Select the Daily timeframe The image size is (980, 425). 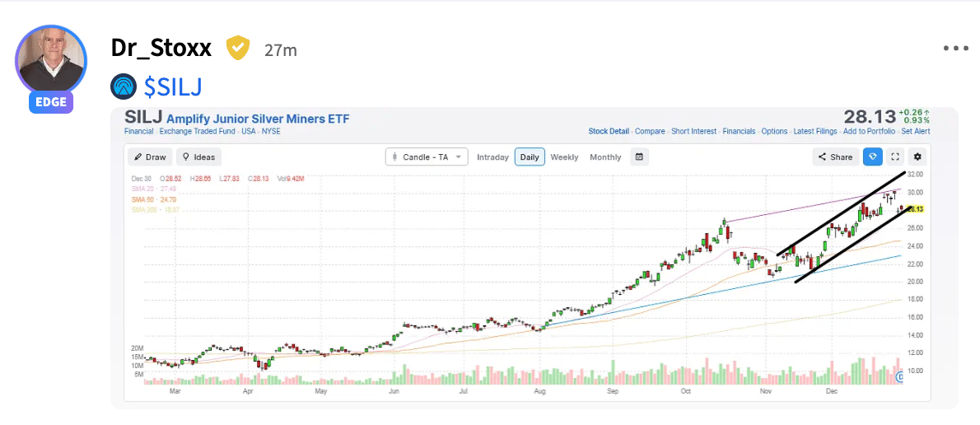[x=530, y=156]
